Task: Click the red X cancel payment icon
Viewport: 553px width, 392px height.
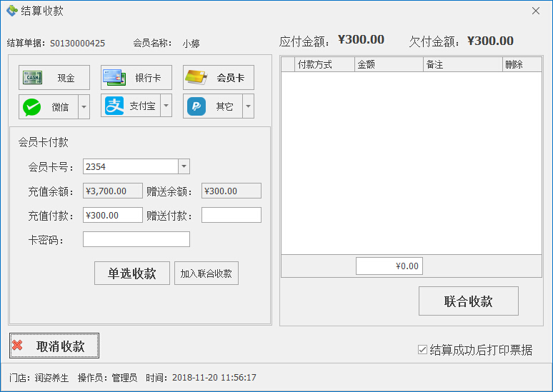Action: (x=18, y=346)
